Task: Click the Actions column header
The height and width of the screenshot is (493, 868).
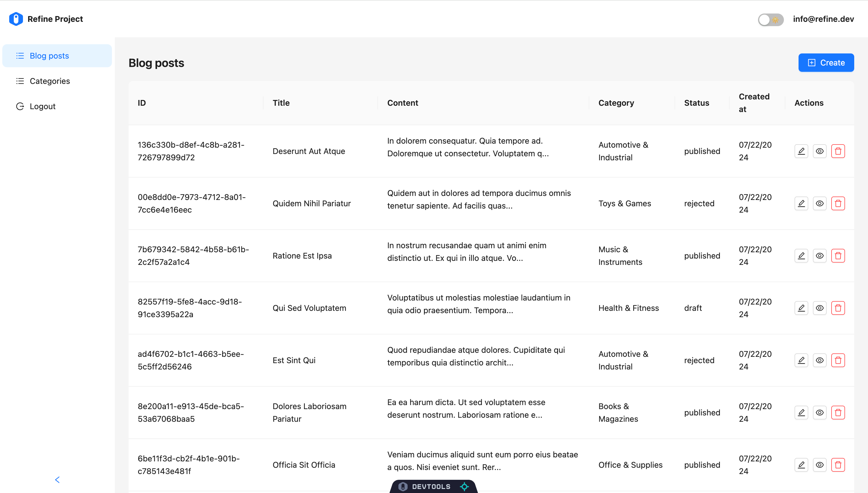Action: tap(819, 103)
